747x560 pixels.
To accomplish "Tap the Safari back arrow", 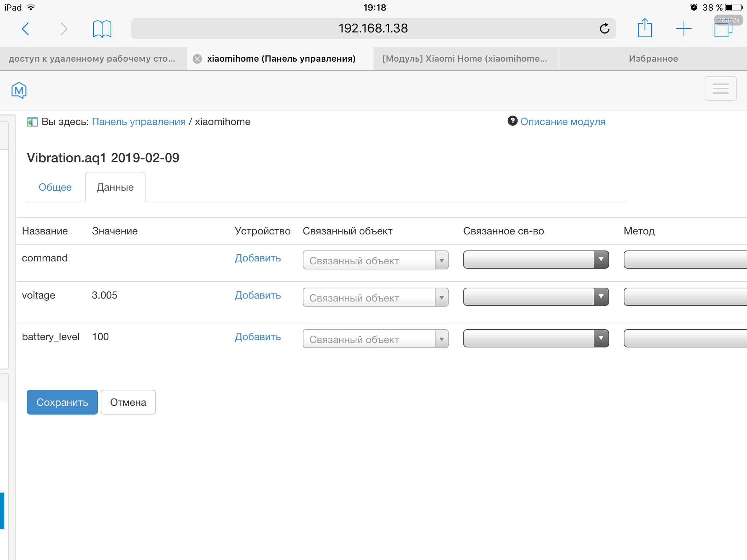I will pos(25,28).
